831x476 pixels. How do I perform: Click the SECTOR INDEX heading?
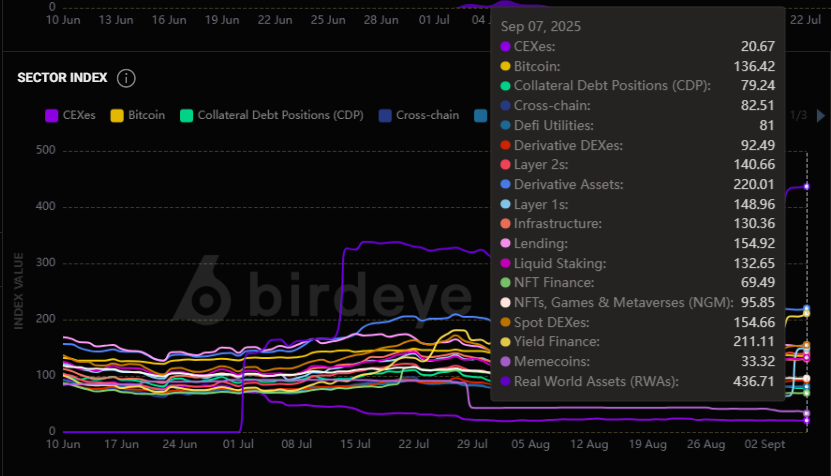pyautogui.click(x=62, y=78)
